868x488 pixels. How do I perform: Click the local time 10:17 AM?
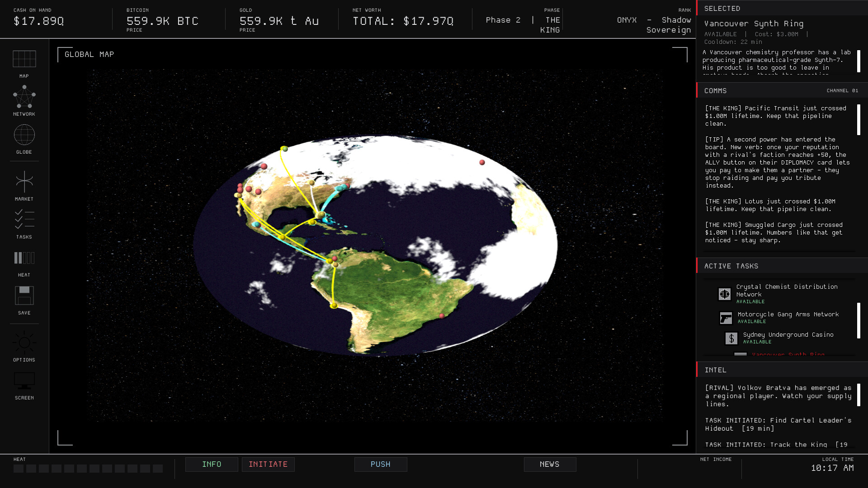tap(832, 468)
